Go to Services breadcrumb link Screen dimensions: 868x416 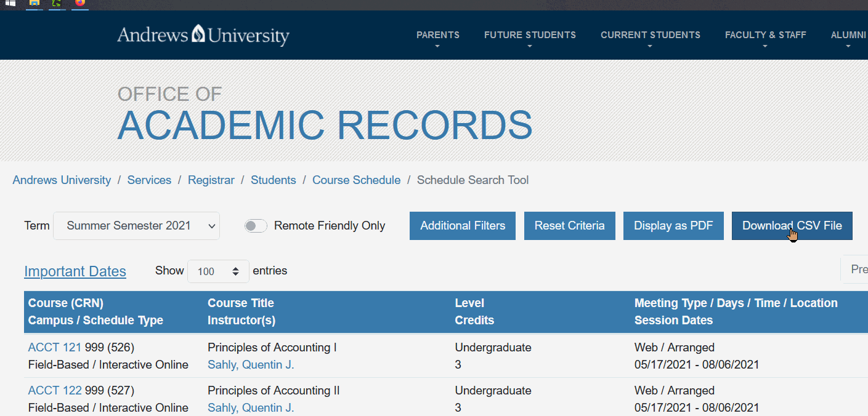click(149, 180)
